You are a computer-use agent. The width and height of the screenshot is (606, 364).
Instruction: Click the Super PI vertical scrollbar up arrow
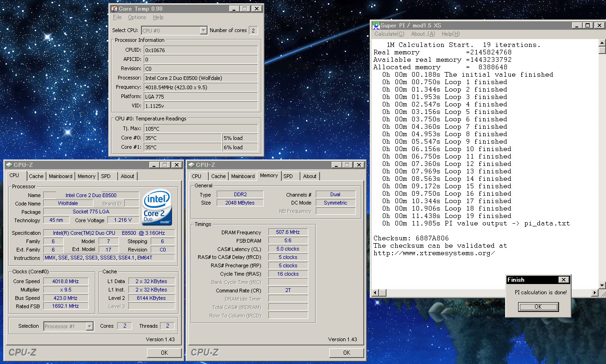602,43
